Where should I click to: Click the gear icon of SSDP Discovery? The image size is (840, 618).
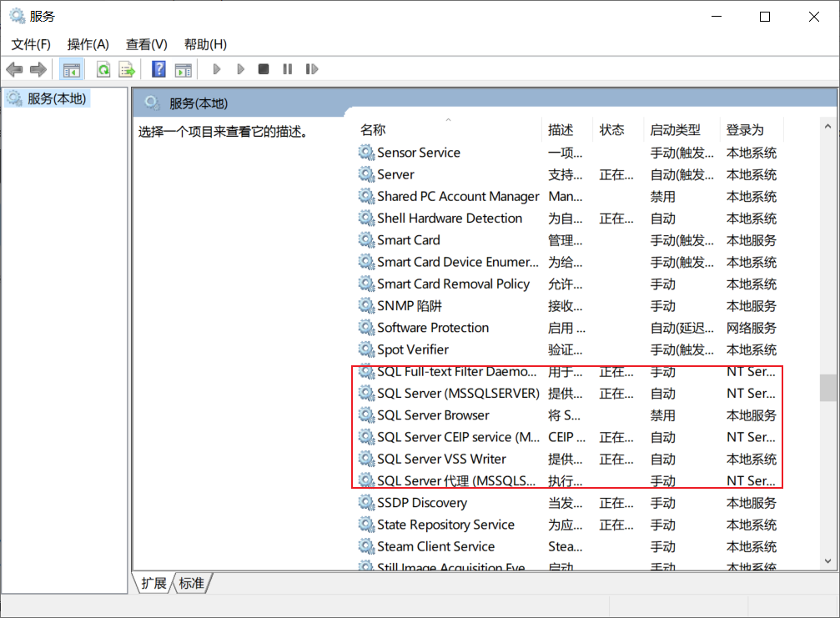[366, 503]
